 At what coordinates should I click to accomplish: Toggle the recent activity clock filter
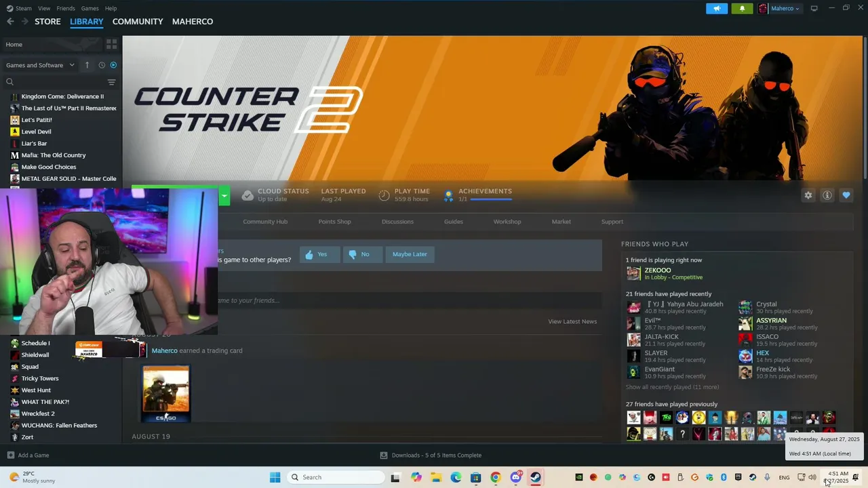pyautogui.click(x=102, y=65)
